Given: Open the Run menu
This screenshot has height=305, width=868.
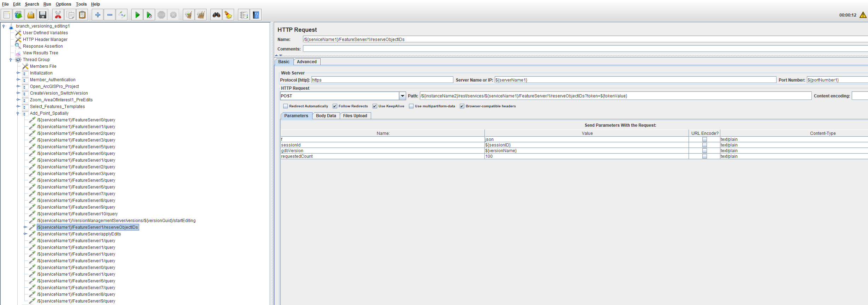Looking at the screenshot, I should pyautogui.click(x=47, y=4).
